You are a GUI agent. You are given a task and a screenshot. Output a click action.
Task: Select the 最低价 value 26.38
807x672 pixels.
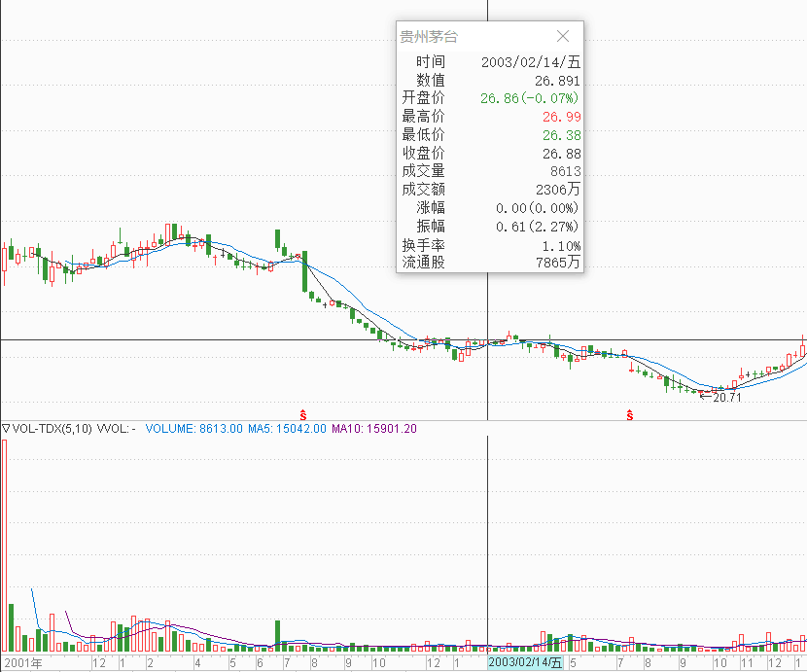click(x=561, y=135)
